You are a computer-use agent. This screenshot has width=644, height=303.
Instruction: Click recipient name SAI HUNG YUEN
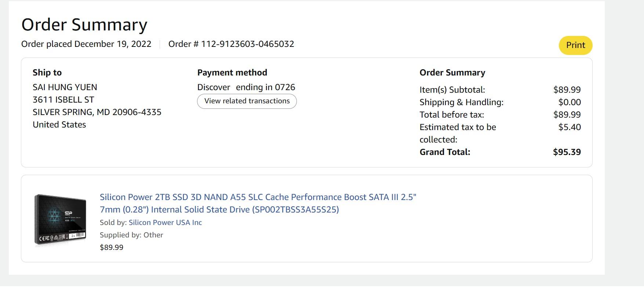(x=65, y=87)
